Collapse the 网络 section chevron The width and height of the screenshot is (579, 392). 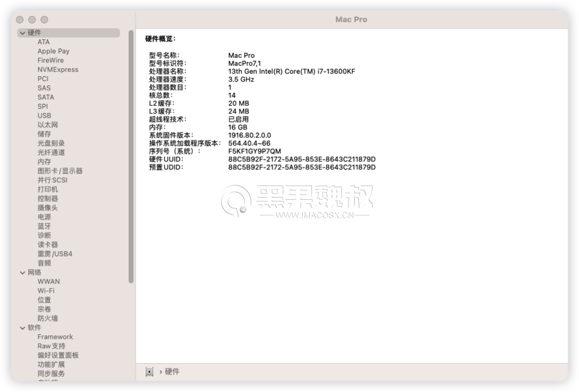(23, 273)
